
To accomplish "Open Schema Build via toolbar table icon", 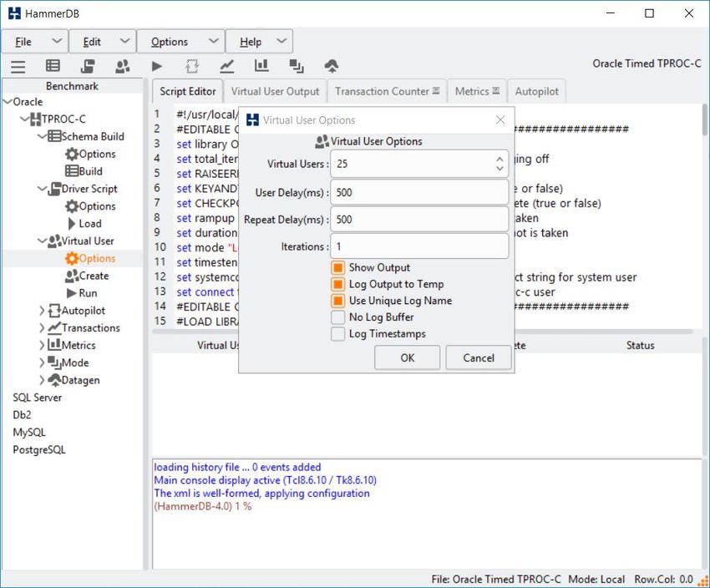I will [x=53, y=66].
